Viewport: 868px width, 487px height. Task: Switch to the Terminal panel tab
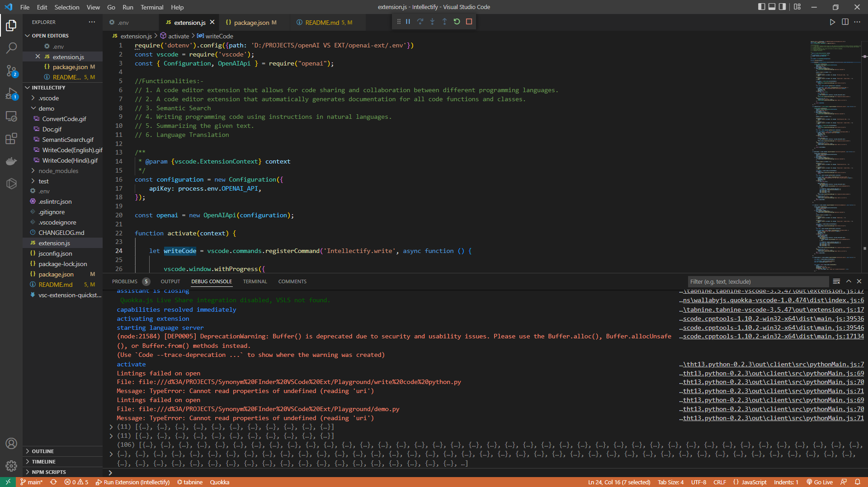(x=255, y=281)
